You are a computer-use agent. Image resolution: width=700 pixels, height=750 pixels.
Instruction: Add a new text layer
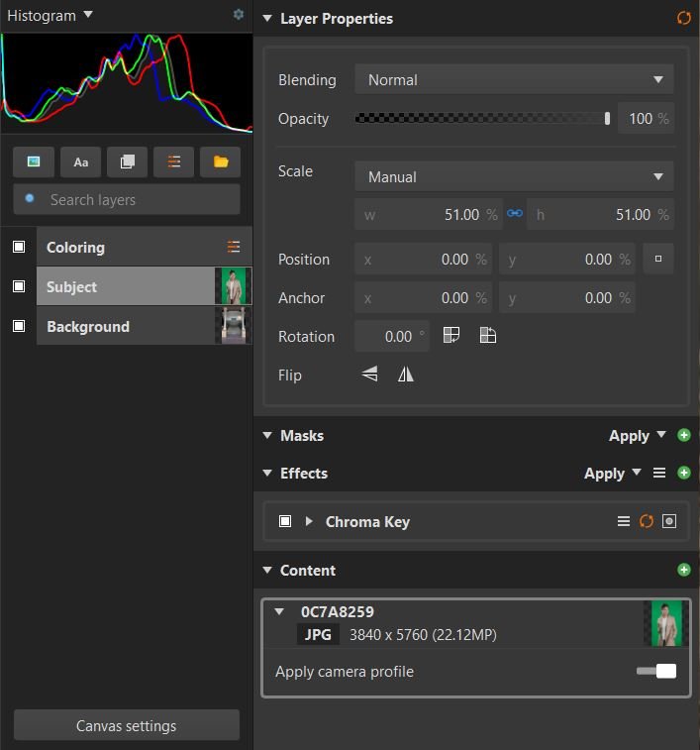click(x=80, y=161)
